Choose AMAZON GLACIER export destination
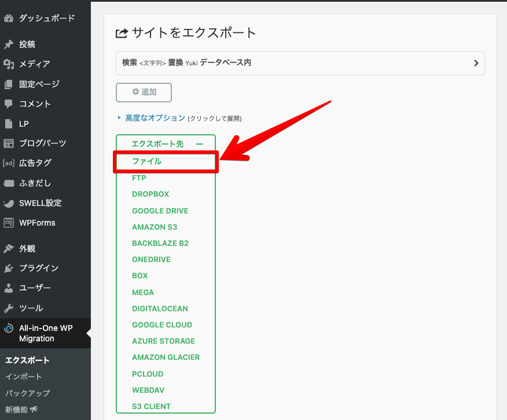507x420 pixels. click(166, 358)
